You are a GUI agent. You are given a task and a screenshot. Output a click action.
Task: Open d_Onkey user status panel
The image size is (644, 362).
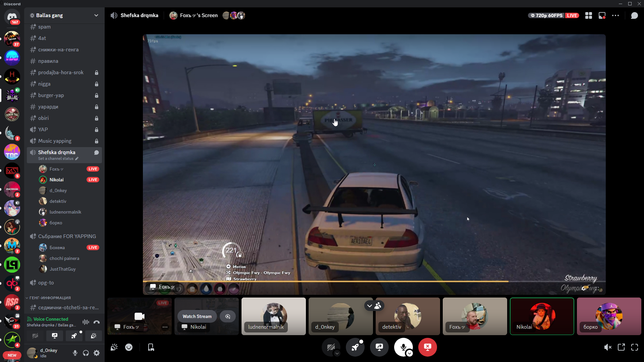[47, 353]
